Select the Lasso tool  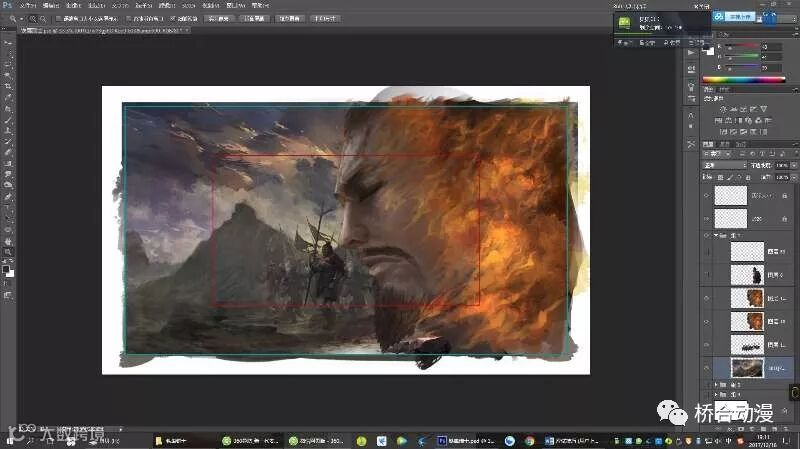8,65
